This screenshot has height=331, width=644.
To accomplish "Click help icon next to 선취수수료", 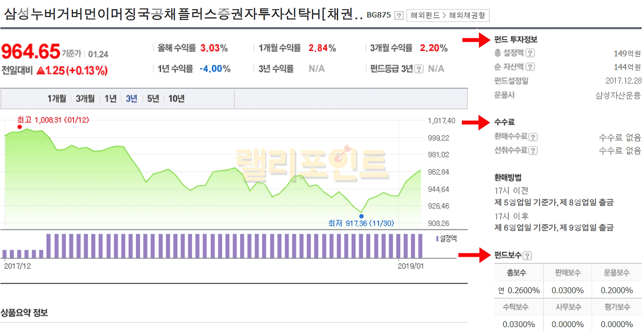I will click(533, 150).
